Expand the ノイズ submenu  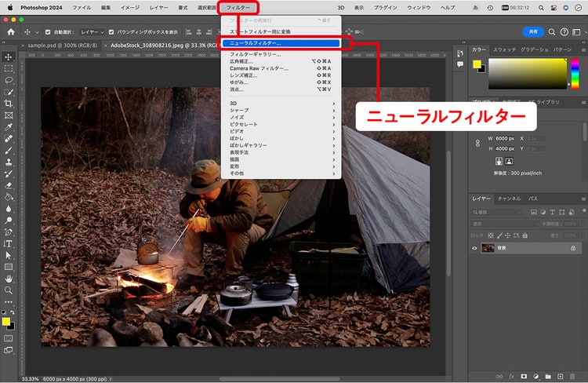281,118
